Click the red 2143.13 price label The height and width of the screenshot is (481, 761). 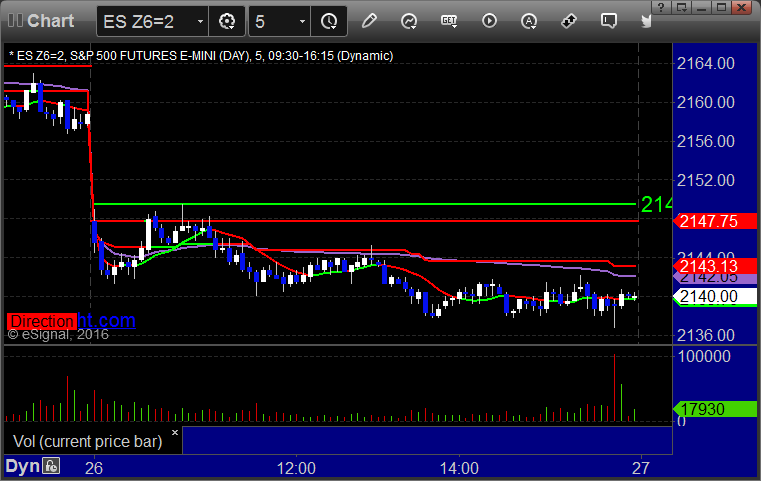point(715,266)
